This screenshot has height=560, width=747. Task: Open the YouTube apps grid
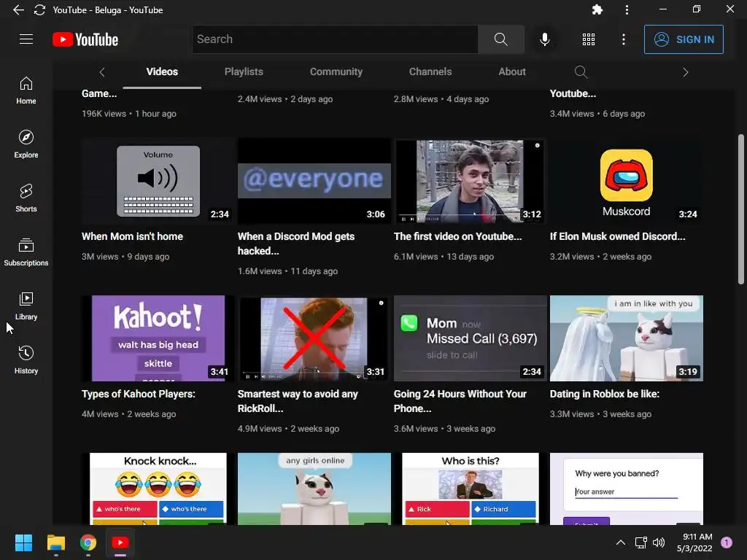click(589, 39)
